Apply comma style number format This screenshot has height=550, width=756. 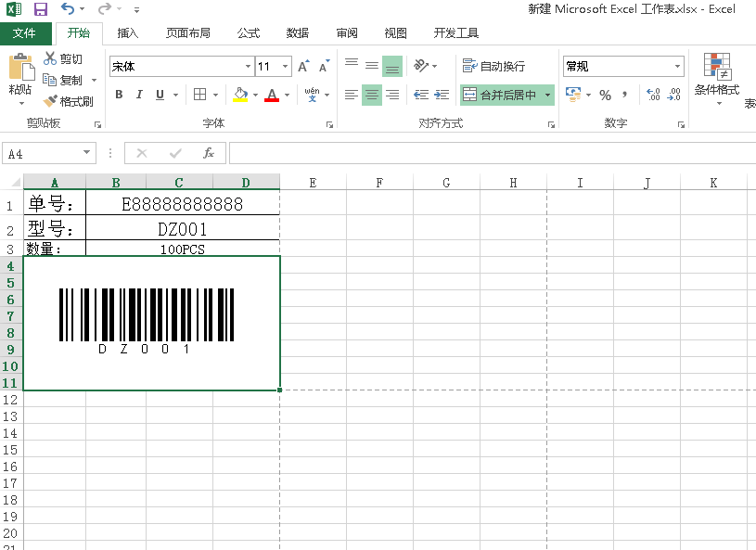click(625, 95)
